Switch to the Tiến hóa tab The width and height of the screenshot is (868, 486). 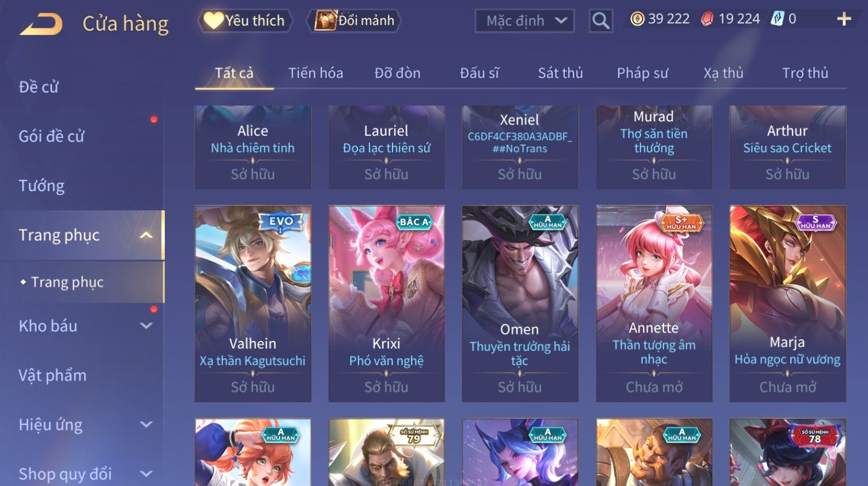315,73
